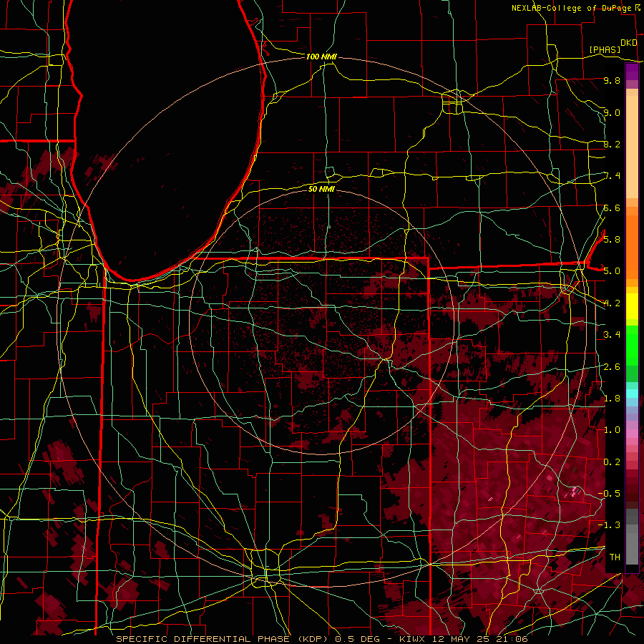Click the 50 NMI range ring label
This screenshot has height=644, width=644.
[x=321, y=189]
